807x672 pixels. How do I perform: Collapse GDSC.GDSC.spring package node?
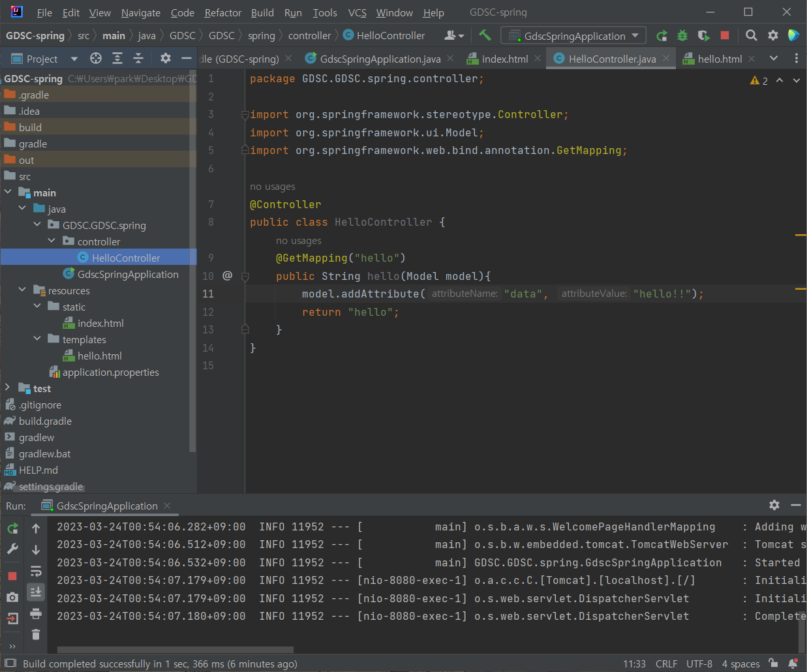click(x=37, y=225)
